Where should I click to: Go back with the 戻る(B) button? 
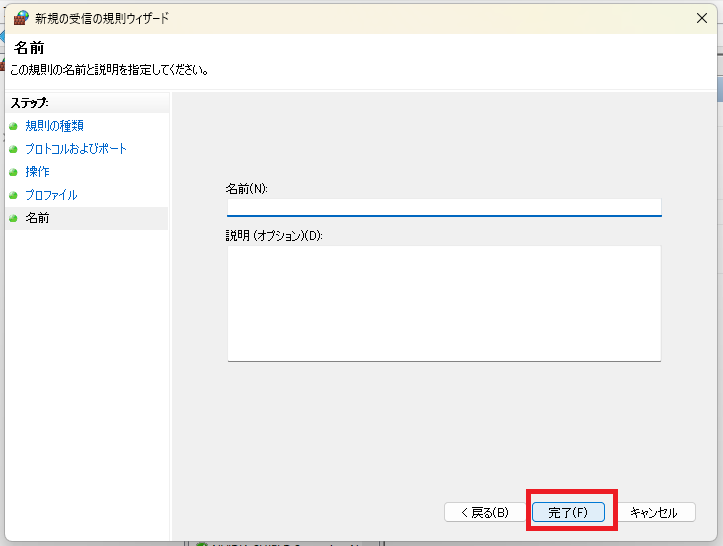coord(485,512)
